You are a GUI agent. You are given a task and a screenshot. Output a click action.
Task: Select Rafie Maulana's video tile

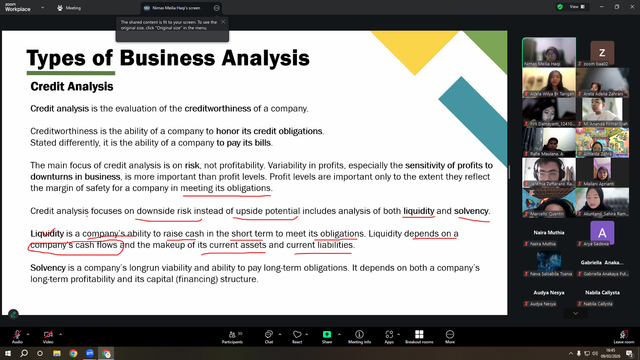(549, 142)
